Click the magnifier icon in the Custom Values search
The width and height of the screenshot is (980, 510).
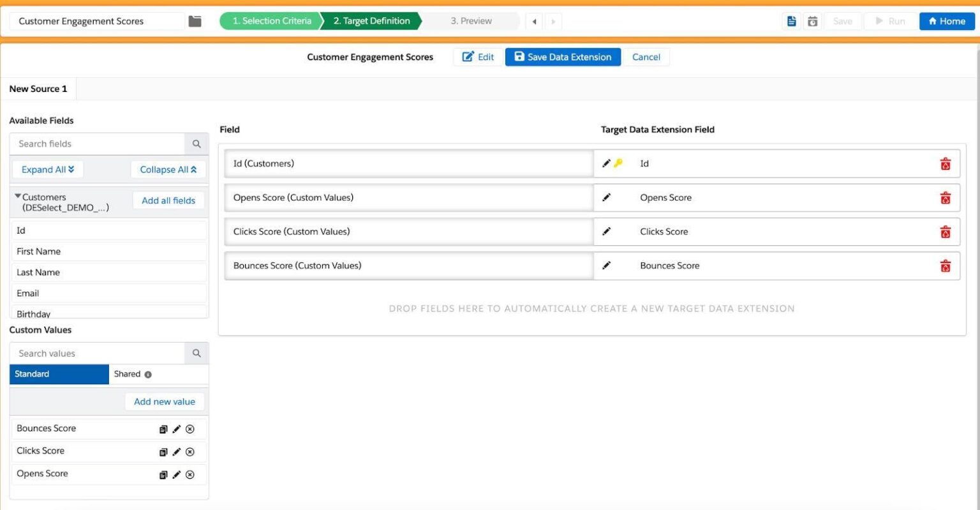pos(197,353)
